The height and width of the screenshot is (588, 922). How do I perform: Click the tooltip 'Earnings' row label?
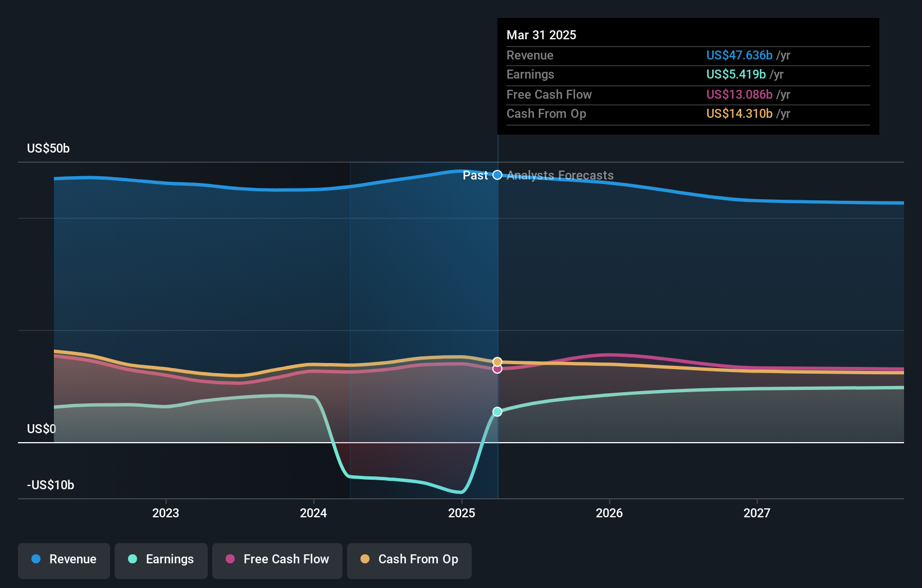pos(530,74)
